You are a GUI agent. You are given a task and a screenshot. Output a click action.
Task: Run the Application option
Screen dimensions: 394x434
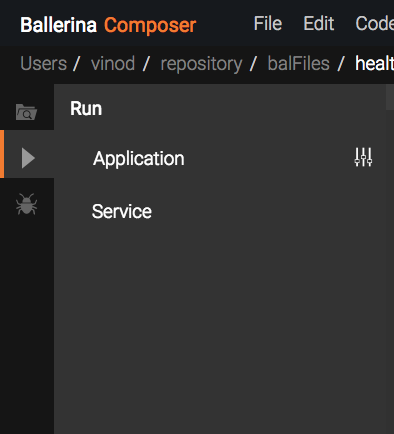tap(139, 158)
